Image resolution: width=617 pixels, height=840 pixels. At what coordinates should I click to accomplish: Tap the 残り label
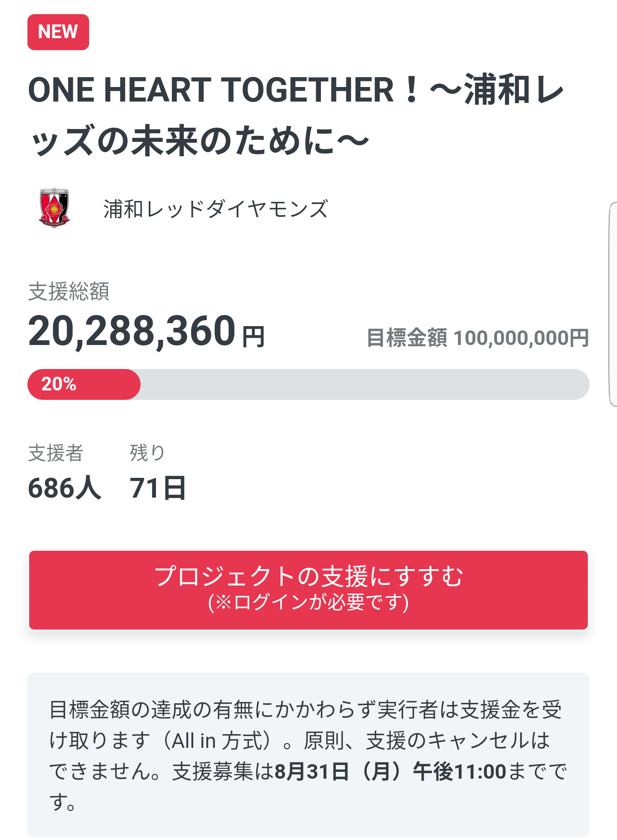coord(147,453)
